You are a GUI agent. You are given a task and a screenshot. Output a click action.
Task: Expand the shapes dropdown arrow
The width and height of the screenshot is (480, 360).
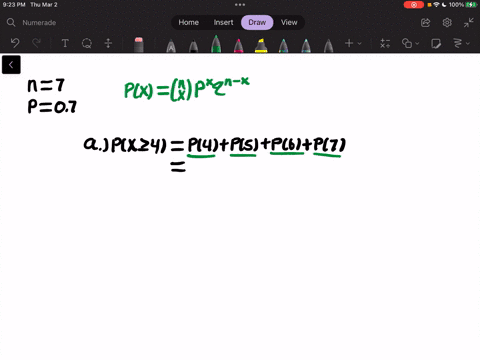(417, 43)
